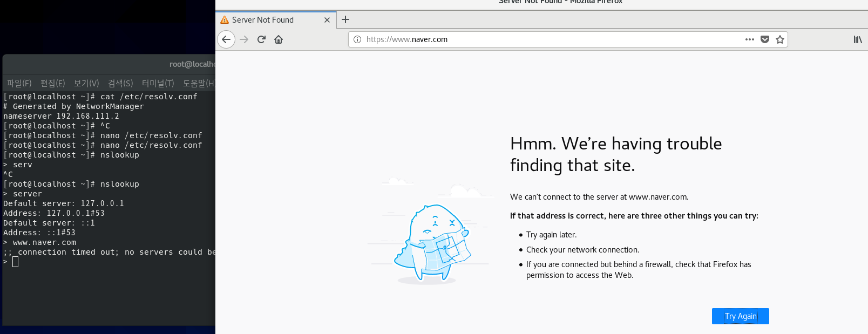Click 'Try again later.' bullet text
Viewport: 868px width, 334px height.
click(551, 235)
